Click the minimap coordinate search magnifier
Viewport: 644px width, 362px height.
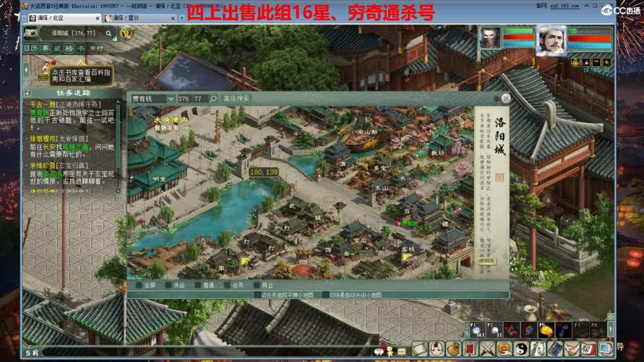click(213, 99)
